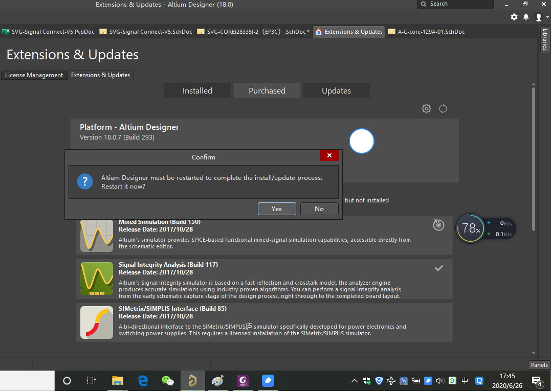This screenshot has height=392, width=551.
Task: Open Paint app from the taskbar
Action: pyautogui.click(x=217, y=381)
